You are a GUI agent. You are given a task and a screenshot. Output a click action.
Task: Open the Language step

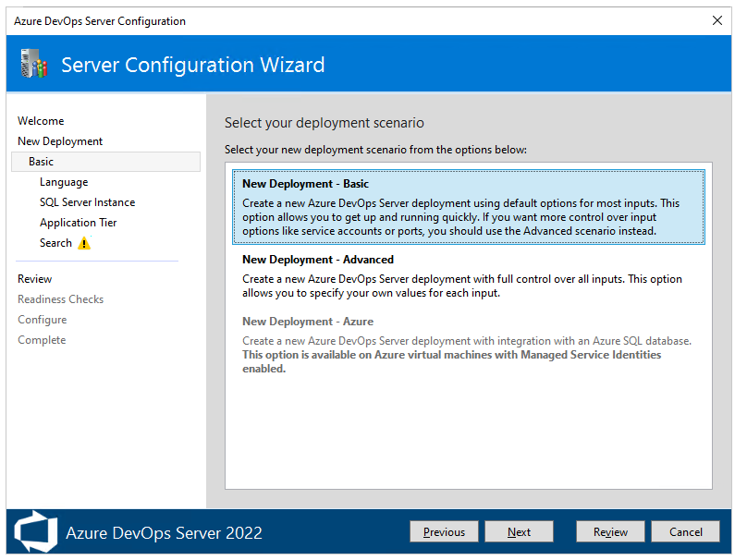point(64,182)
